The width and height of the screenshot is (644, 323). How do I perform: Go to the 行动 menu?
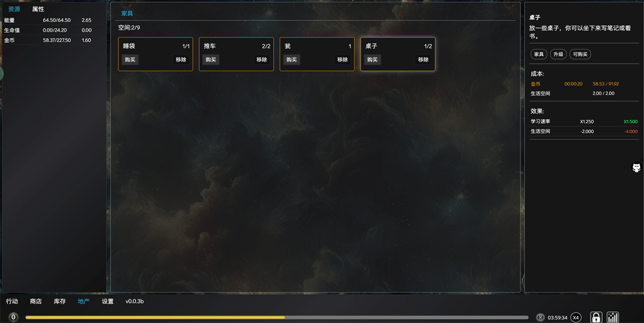(x=12, y=301)
